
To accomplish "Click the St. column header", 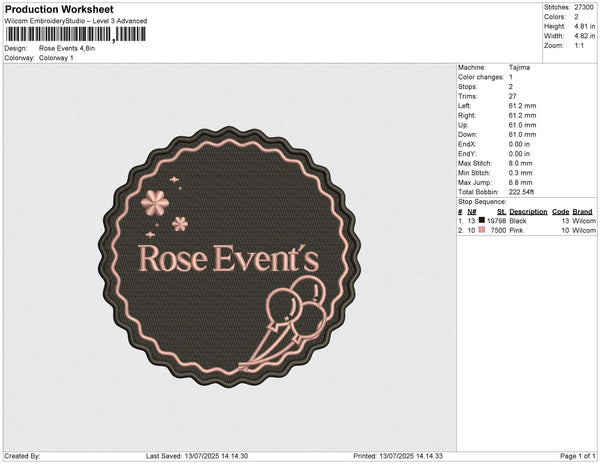I will (501, 212).
